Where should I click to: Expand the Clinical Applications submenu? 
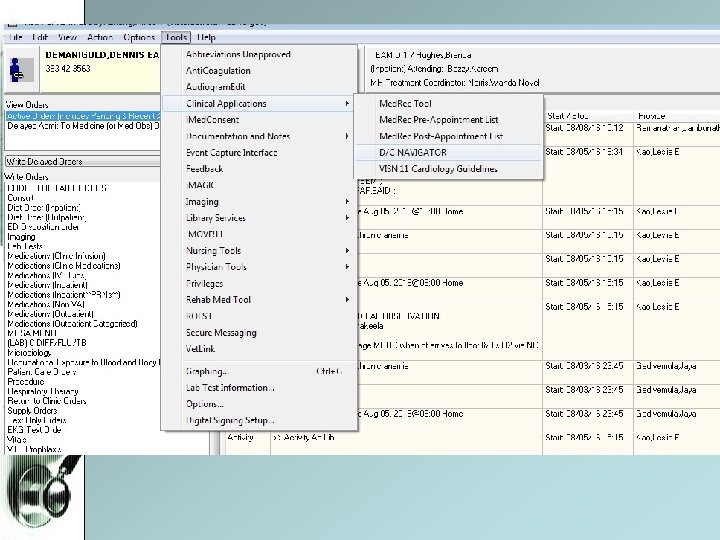(259, 103)
